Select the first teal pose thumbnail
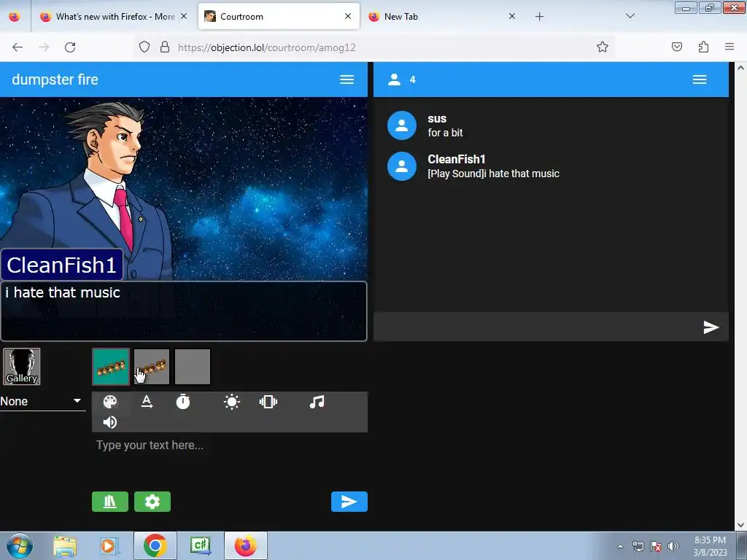Image resolution: width=747 pixels, height=560 pixels. (x=111, y=367)
